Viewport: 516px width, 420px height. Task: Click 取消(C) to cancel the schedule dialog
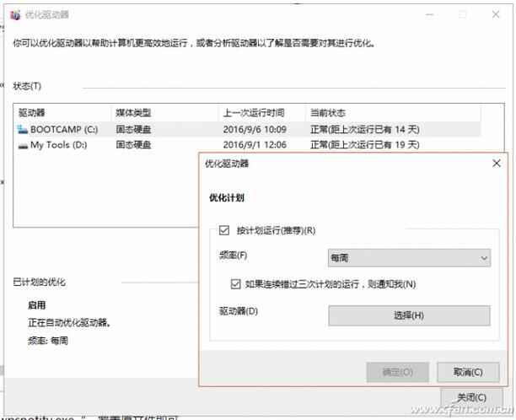tap(468, 372)
